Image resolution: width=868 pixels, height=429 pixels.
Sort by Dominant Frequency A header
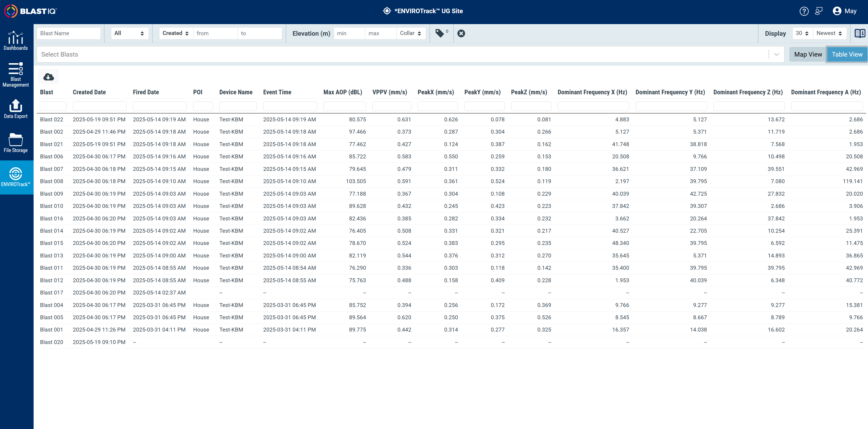(x=826, y=92)
